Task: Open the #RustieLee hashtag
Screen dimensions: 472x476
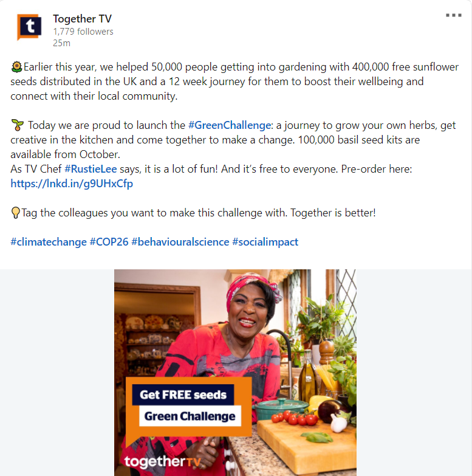Action: pyautogui.click(x=91, y=169)
